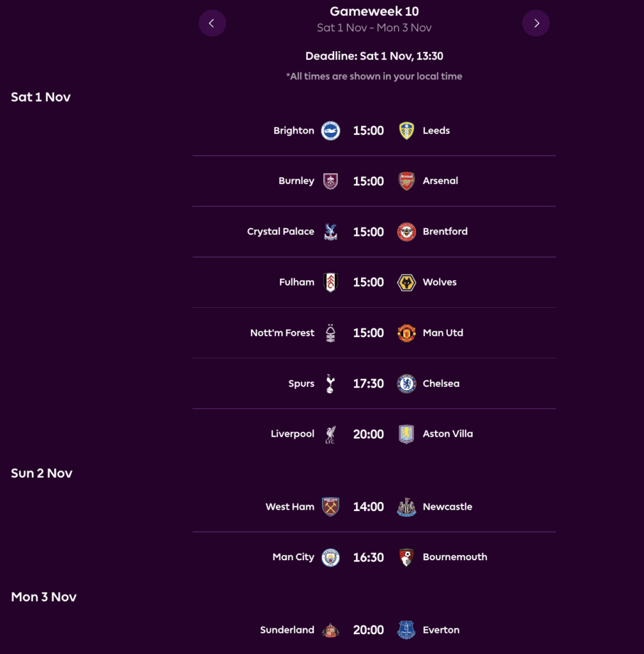Open the Wolves club badge
This screenshot has height=654, width=644.
click(x=407, y=282)
